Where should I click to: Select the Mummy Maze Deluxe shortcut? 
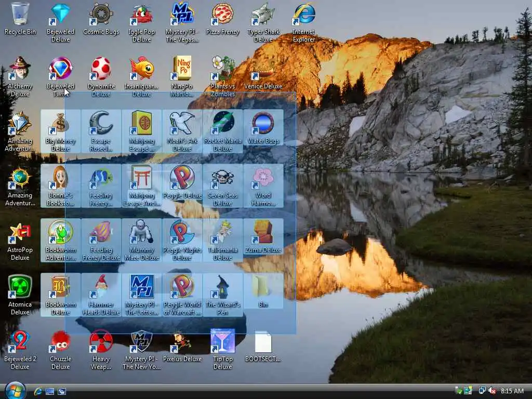point(141,240)
